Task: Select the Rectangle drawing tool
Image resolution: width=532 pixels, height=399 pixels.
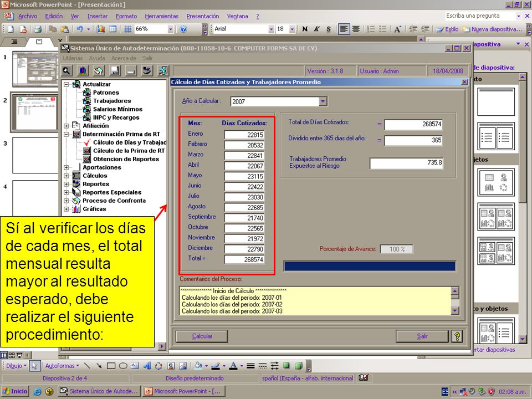Action: (111, 366)
